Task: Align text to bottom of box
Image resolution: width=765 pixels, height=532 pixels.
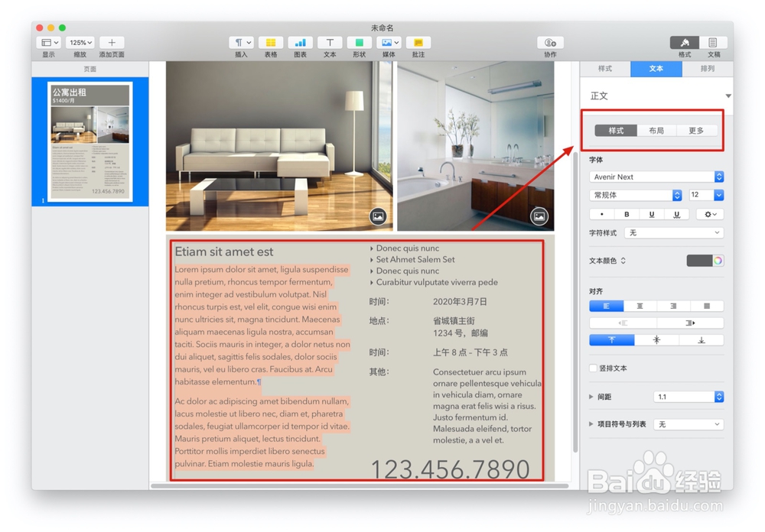Action: click(x=701, y=340)
